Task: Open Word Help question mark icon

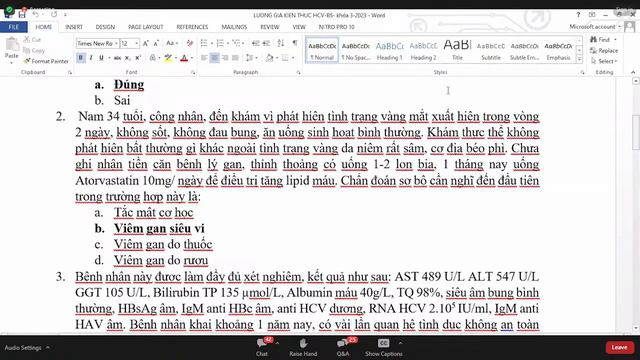Action: click(x=578, y=15)
